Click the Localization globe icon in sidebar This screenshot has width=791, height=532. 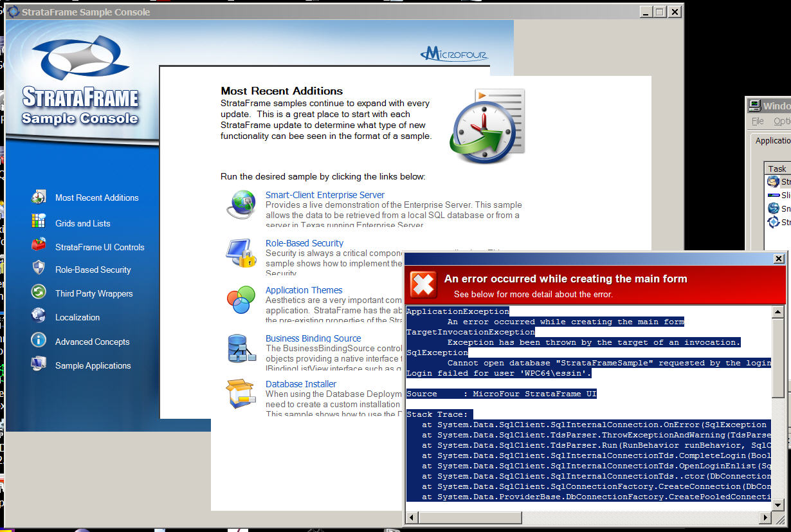[x=39, y=316]
